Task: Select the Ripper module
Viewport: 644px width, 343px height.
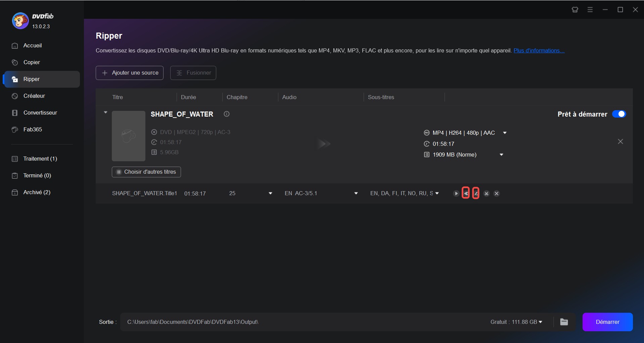Action: coord(41,79)
